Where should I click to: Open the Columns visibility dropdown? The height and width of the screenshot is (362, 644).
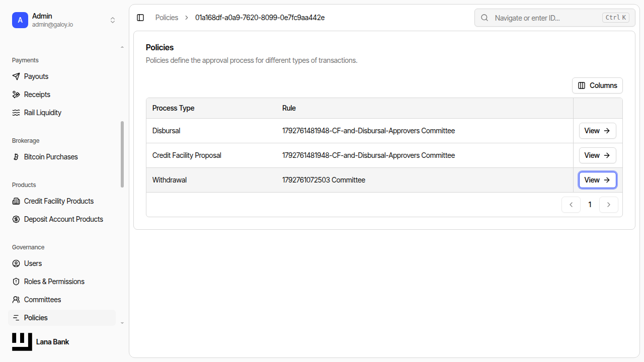click(x=597, y=85)
